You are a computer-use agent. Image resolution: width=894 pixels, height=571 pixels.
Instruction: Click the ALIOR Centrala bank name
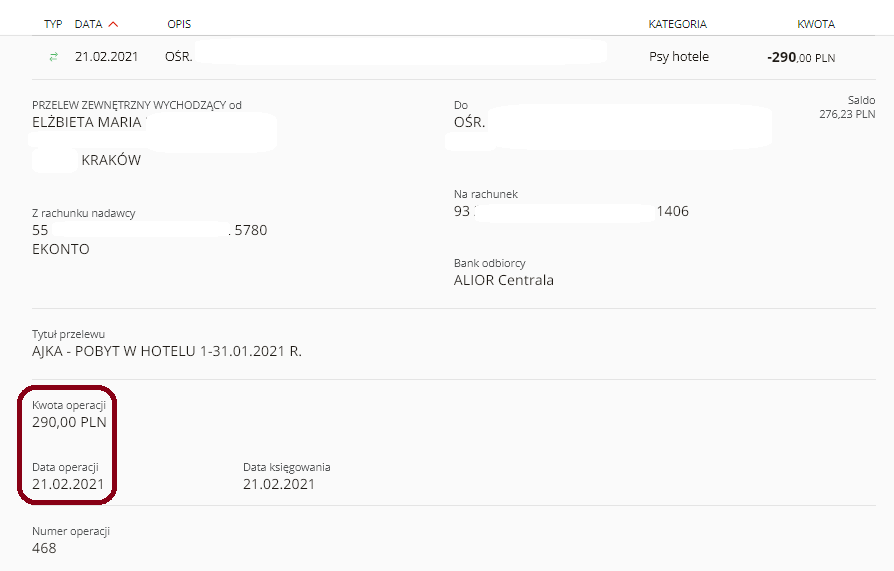coord(503,280)
